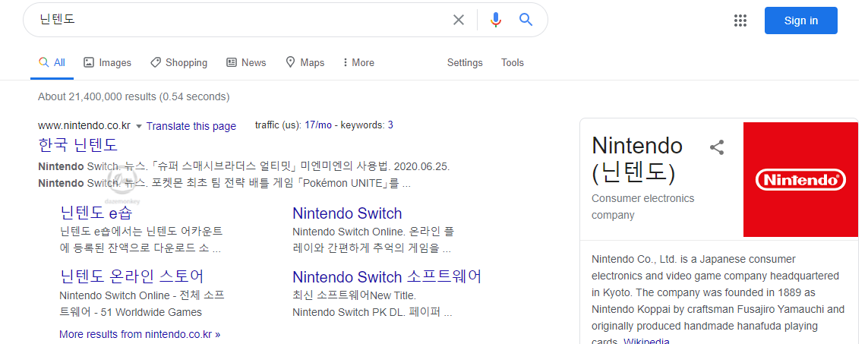The height and width of the screenshot is (344, 868).
Task: Click the results count text
Action: [134, 97]
